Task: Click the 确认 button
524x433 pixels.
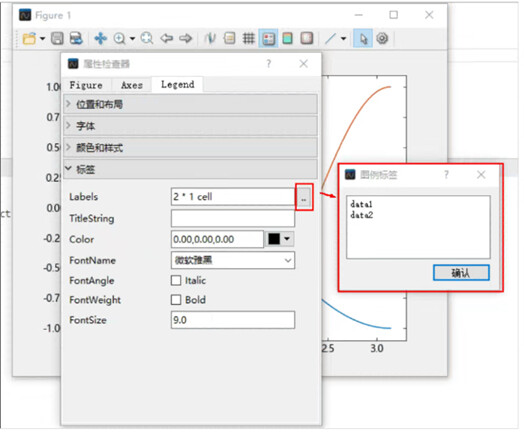Action: (461, 273)
